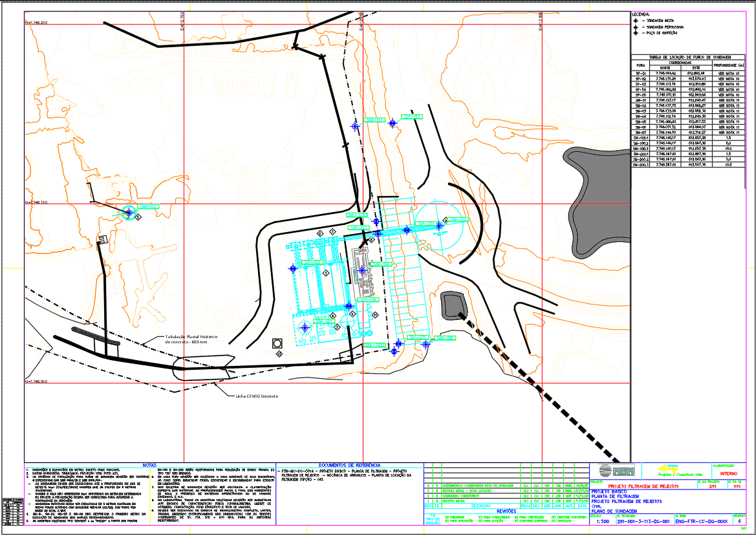Select the Sondagem Mista legend symbol
This screenshot has height=536, width=756.
(x=636, y=21)
